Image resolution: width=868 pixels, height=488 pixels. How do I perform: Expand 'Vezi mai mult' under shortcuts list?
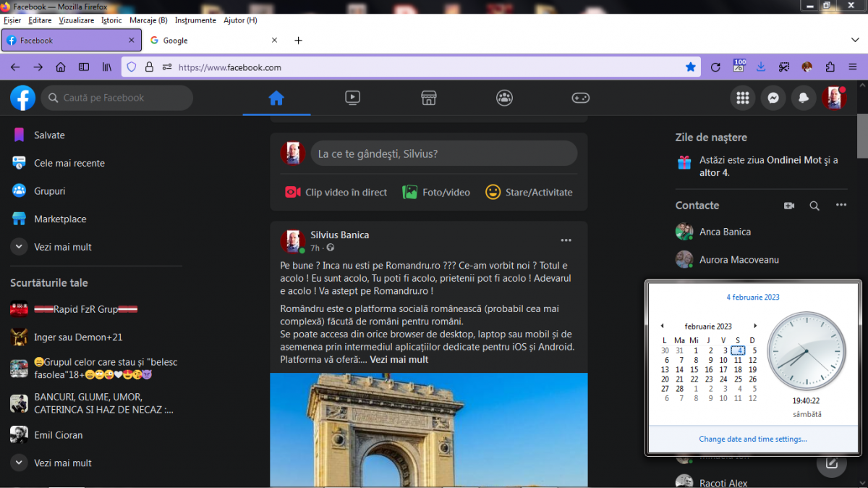[62, 463]
